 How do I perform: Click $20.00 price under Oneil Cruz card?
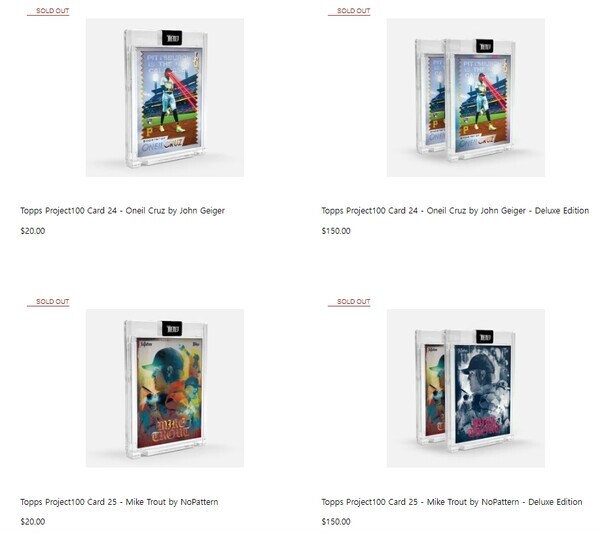point(33,231)
